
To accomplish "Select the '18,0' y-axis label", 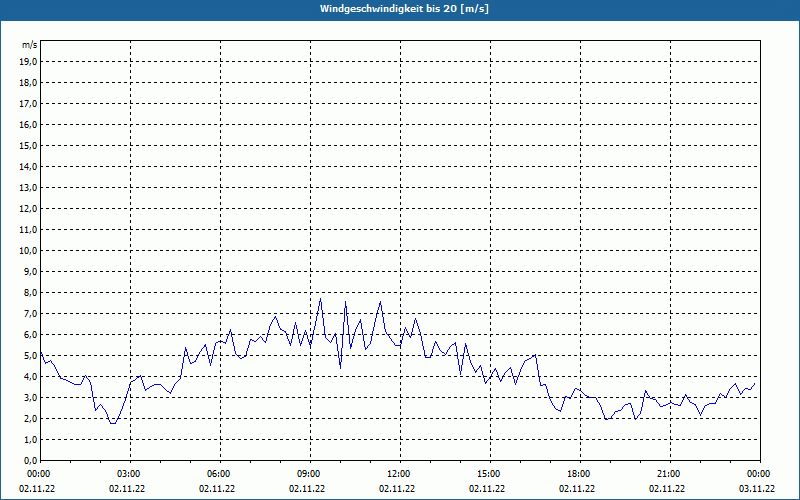I will (x=28, y=83).
